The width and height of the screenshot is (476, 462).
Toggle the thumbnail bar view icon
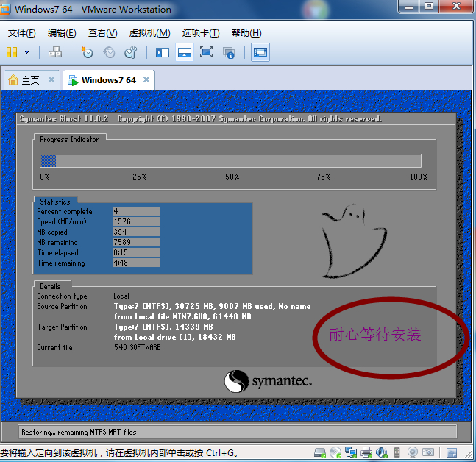pyautogui.click(x=185, y=52)
